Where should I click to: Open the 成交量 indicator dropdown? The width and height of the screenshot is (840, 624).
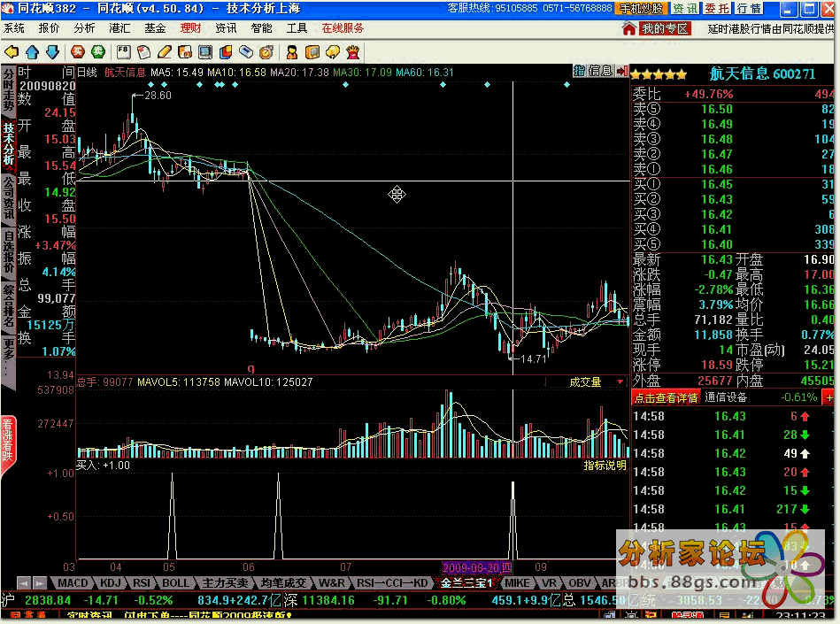click(x=620, y=381)
